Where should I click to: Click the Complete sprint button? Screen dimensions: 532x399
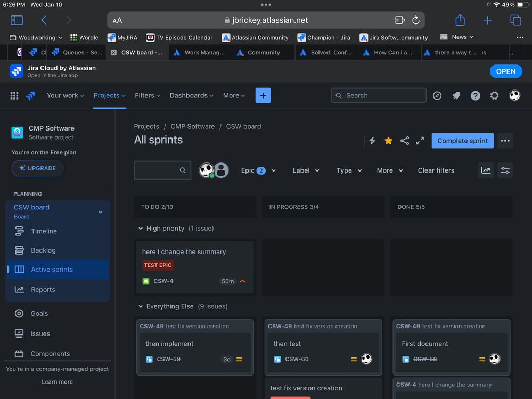[462, 141]
